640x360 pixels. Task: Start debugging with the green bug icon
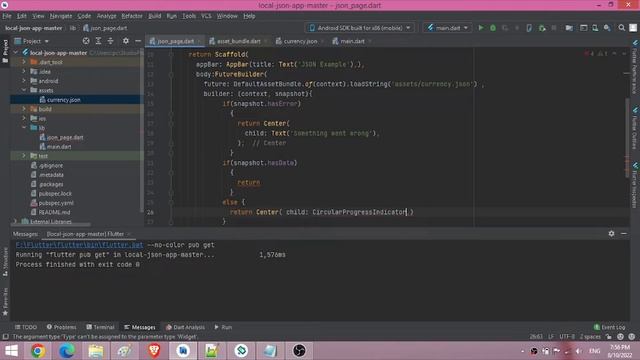493,28
